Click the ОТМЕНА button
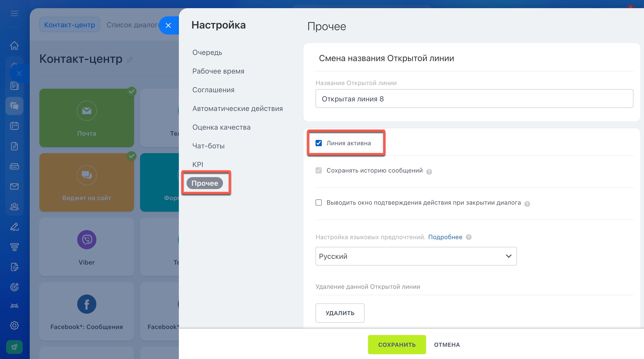The width and height of the screenshot is (644, 359). click(x=447, y=345)
